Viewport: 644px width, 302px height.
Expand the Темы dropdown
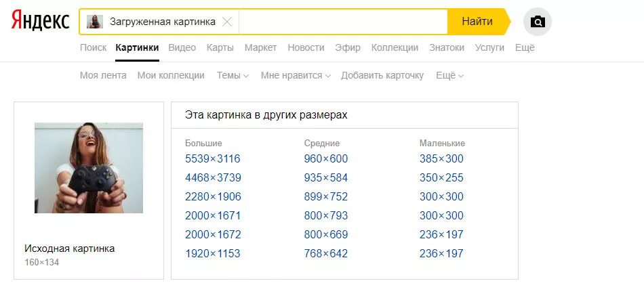click(233, 76)
